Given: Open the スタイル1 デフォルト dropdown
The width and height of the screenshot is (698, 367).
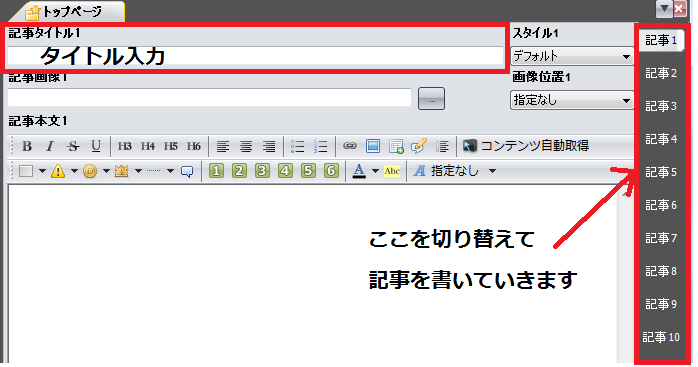Looking at the screenshot, I should [572, 56].
